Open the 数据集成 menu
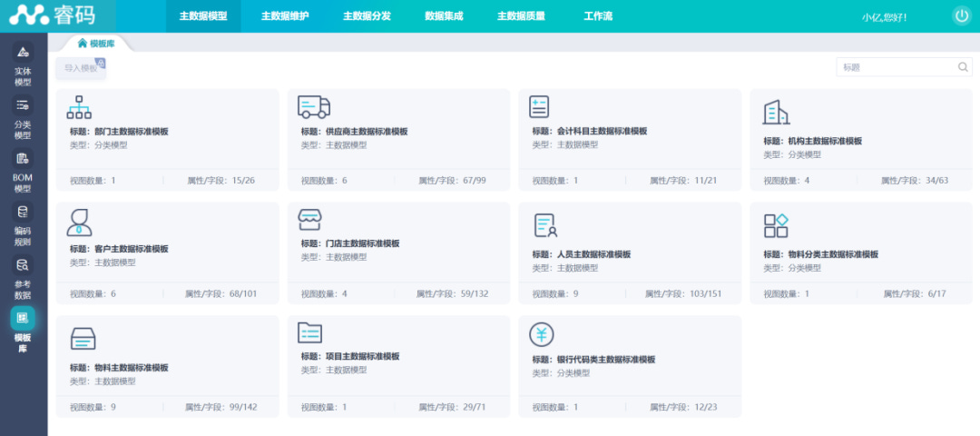The image size is (980, 436). (x=444, y=16)
